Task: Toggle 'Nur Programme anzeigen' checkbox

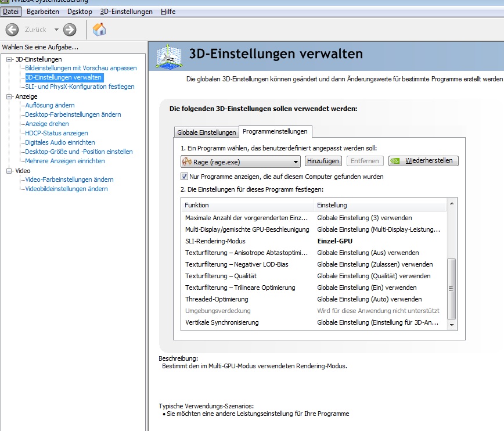Action: [x=184, y=176]
